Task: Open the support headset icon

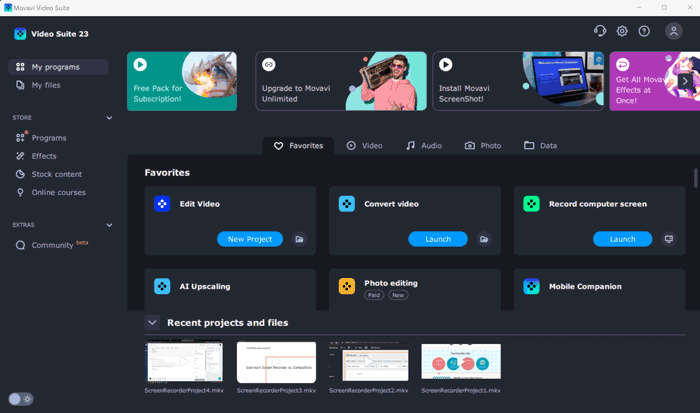Action: point(600,31)
